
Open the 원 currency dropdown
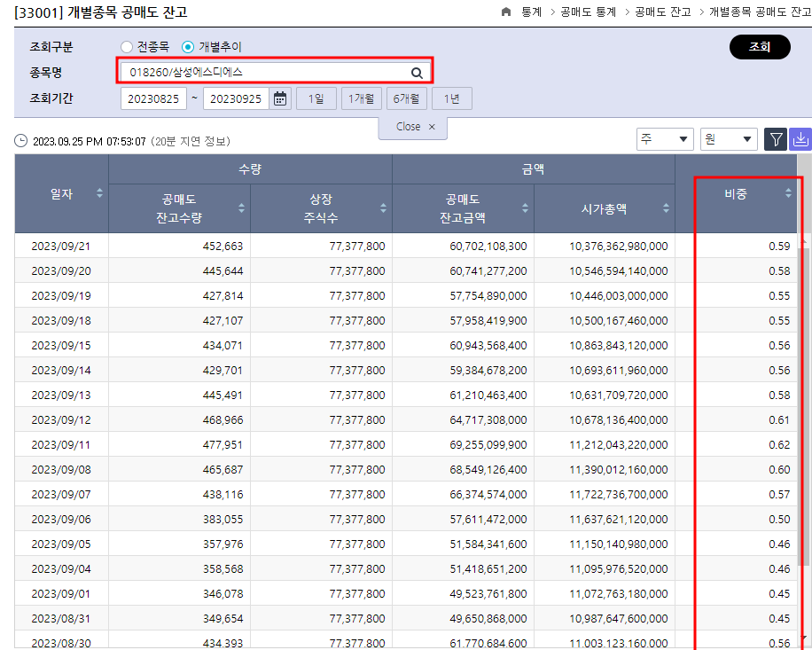(x=729, y=139)
